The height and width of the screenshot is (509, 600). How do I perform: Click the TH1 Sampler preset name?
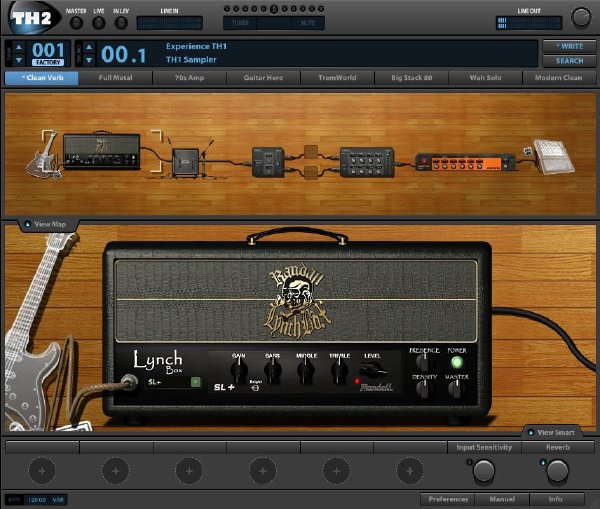click(191, 60)
